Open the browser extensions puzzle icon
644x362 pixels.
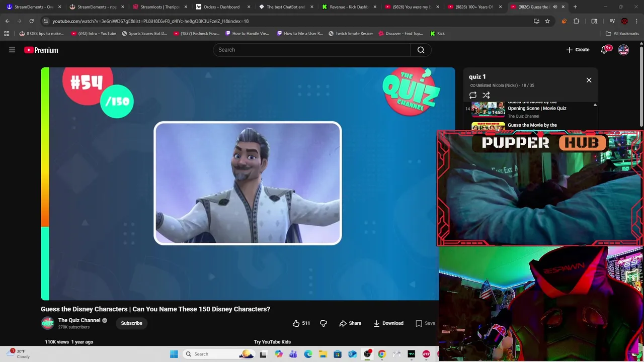pos(576,21)
